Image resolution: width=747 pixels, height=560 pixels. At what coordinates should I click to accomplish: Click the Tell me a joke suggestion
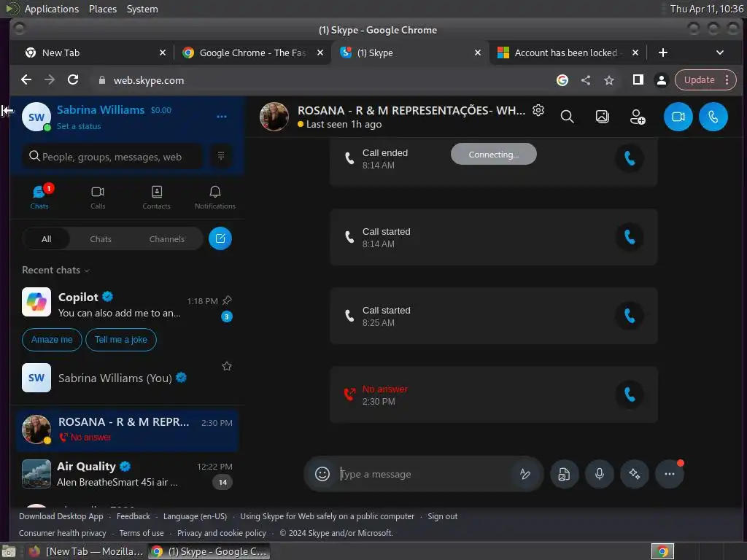121,340
